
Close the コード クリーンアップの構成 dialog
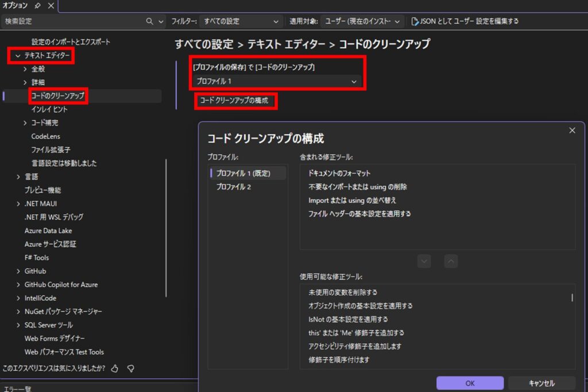point(572,130)
